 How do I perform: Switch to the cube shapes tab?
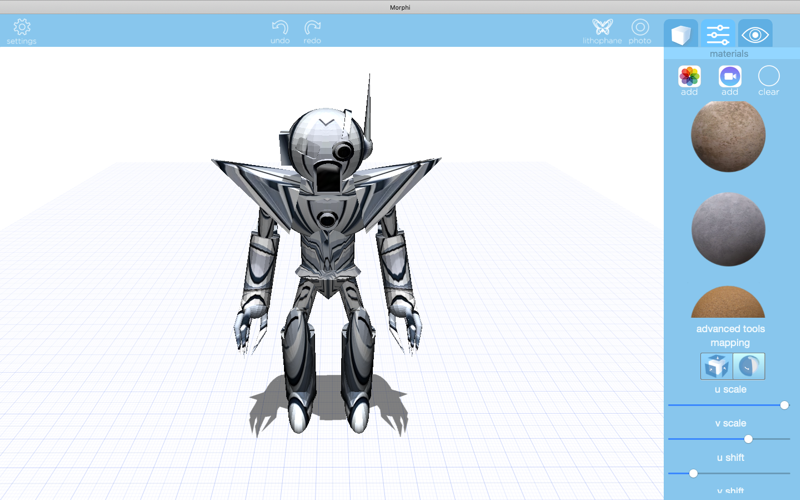click(681, 34)
